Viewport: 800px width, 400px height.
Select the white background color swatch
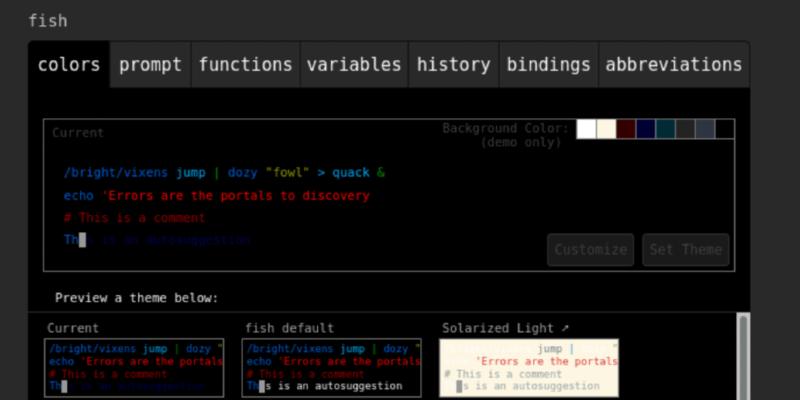587,129
